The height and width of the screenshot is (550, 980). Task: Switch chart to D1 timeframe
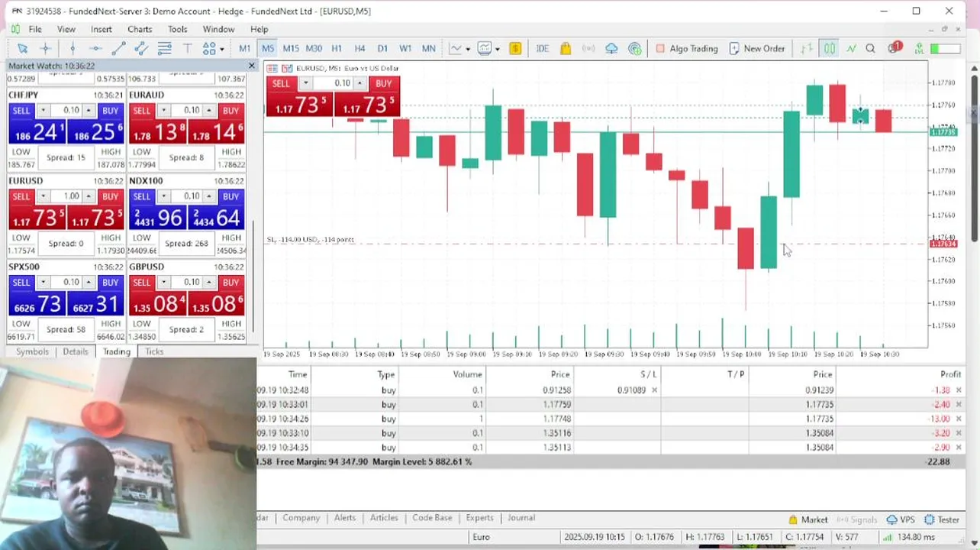(382, 48)
